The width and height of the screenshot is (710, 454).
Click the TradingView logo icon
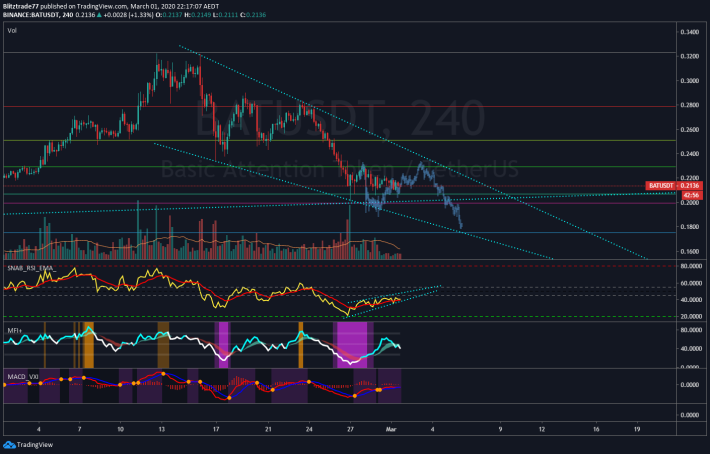[x=9, y=445]
